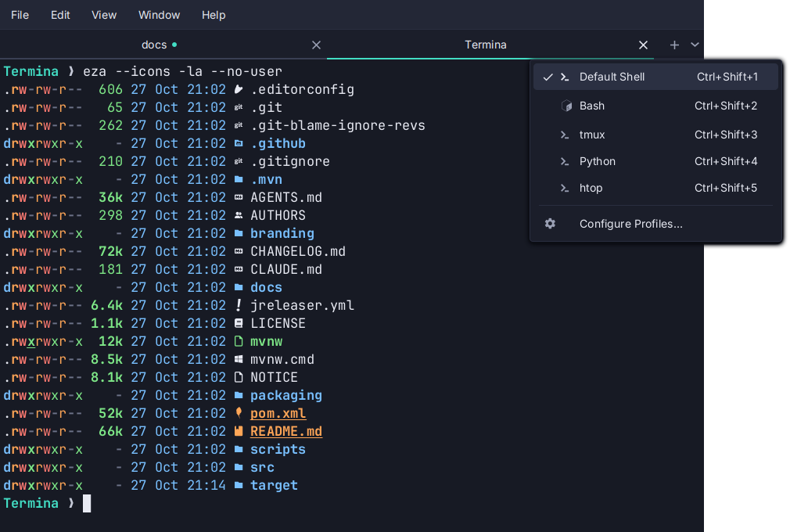Screen dimensions: 790x532
Task: Click the prompt icon next to Python
Action: click(x=565, y=162)
